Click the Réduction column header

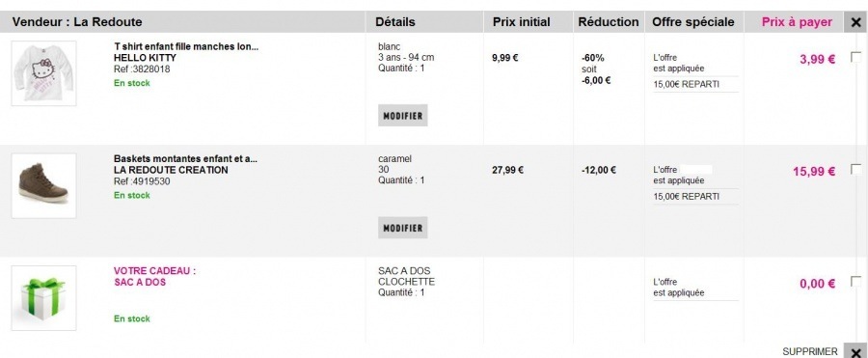(x=609, y=22)
